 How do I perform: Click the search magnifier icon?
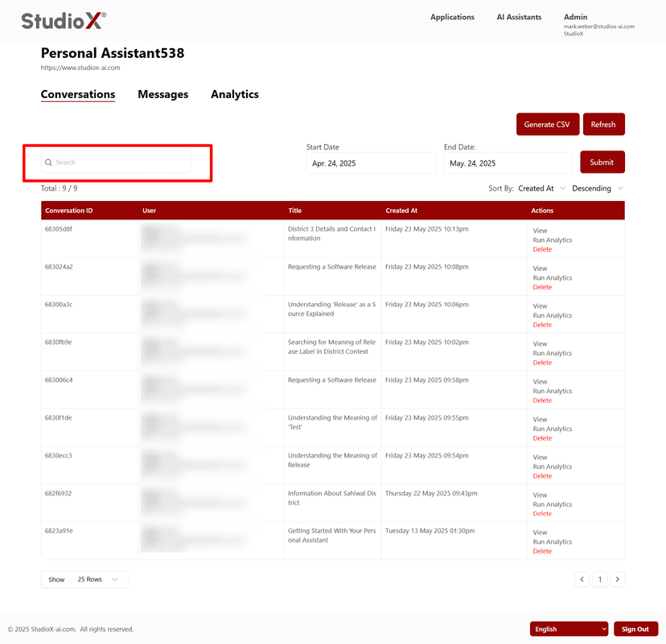[49, 162]
